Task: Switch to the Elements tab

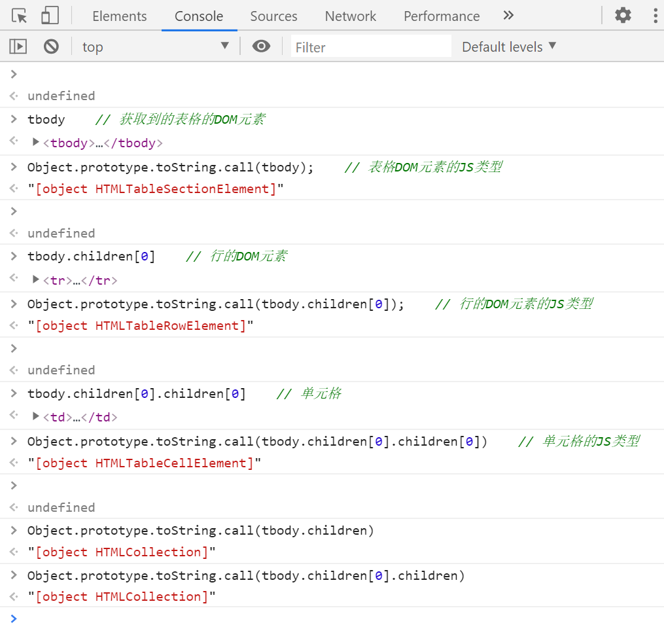Action: click(x=119, y=16)
